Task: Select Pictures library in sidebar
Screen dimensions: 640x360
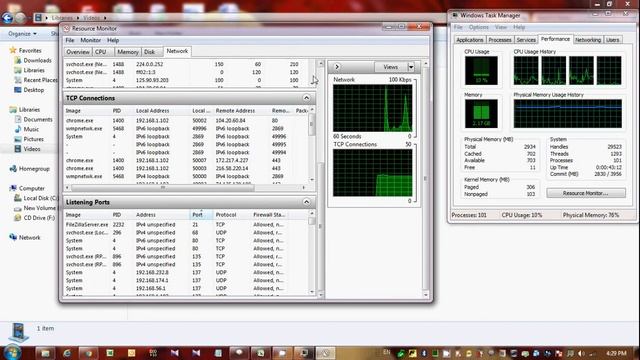Action: point(33,139)
